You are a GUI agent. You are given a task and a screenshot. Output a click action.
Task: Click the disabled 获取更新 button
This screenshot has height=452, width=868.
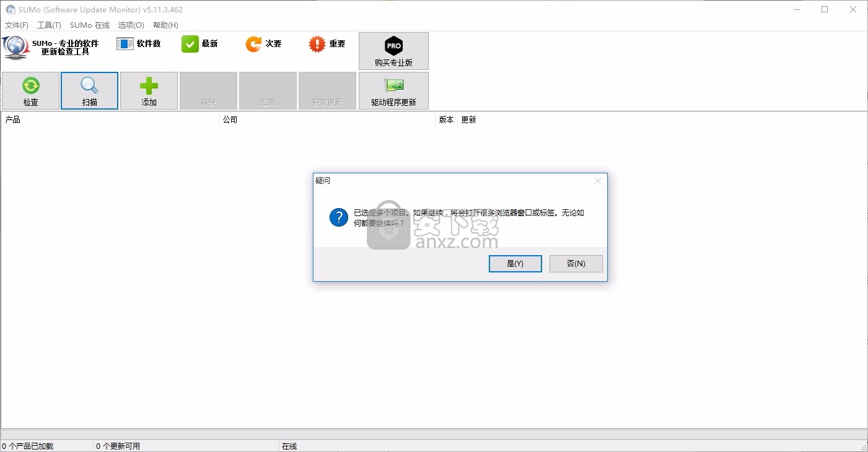point(327,91)
